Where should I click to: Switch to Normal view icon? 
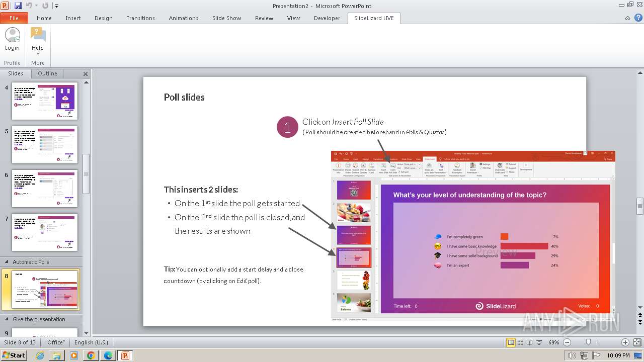[x=511, y=342]
